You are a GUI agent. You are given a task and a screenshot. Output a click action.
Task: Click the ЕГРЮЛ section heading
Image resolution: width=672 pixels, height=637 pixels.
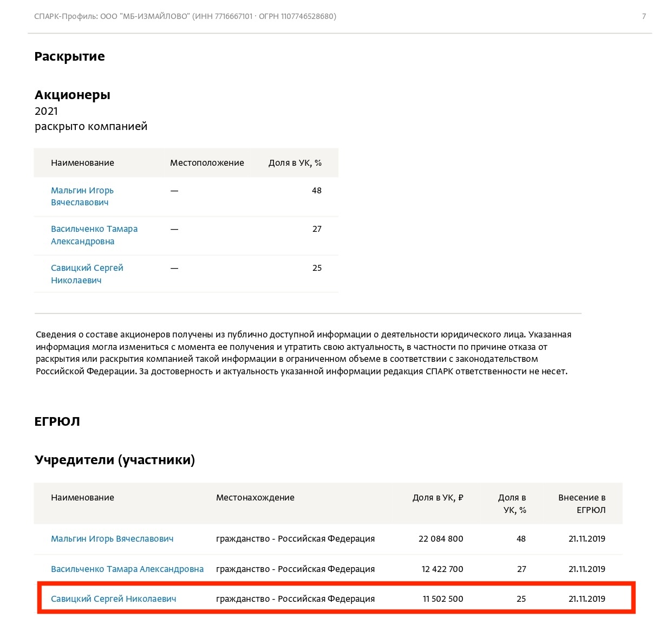(57, 421)
